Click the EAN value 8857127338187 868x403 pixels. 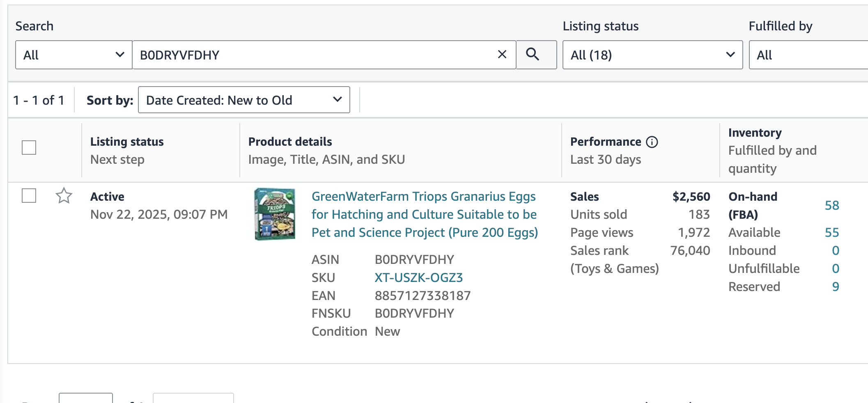423,295
